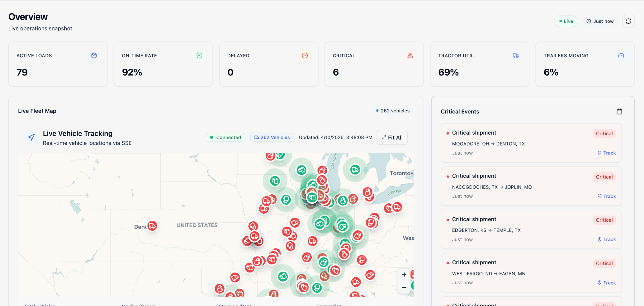Toggle the Live status indicator
The width and height of the screenshot is (644, 306).
566,21
